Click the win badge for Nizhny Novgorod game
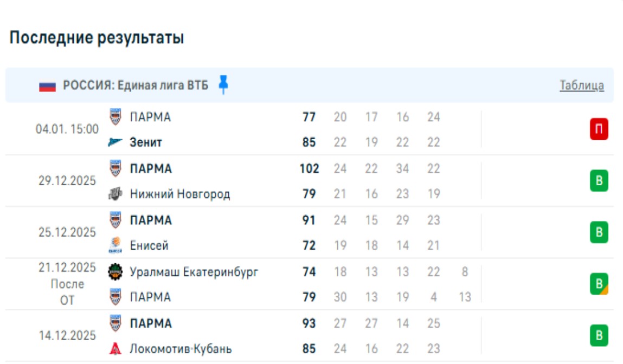This screenshot has width=623, height=364. tap(599, 181)
